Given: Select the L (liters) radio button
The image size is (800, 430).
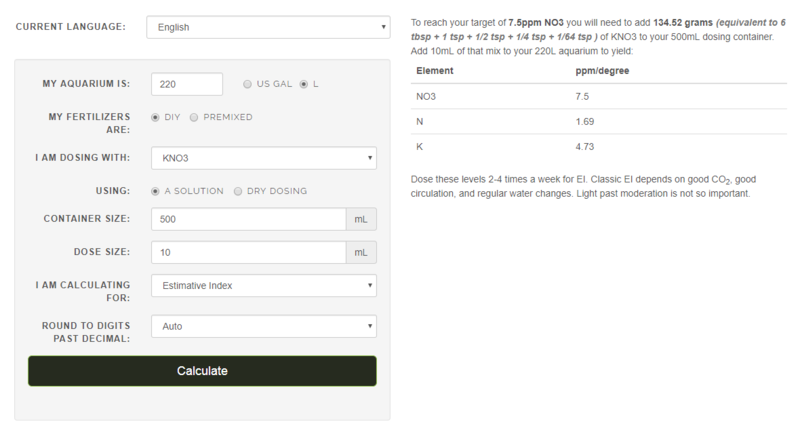Looking at the screenshot, I should click(x=304, y=84).
